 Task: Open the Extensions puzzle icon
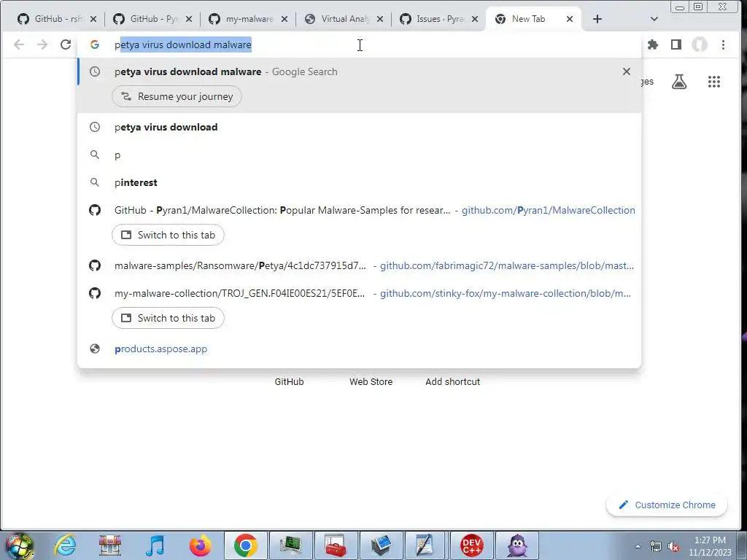653,44
